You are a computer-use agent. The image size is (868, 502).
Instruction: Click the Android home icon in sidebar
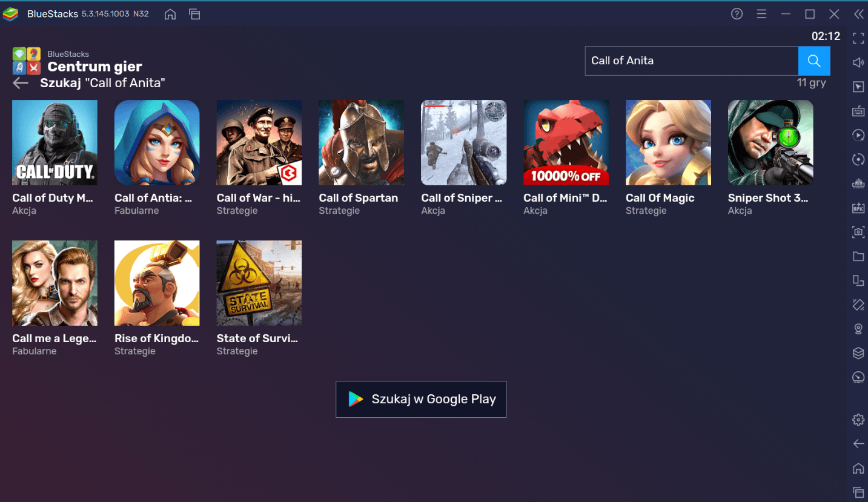point(858,468)
